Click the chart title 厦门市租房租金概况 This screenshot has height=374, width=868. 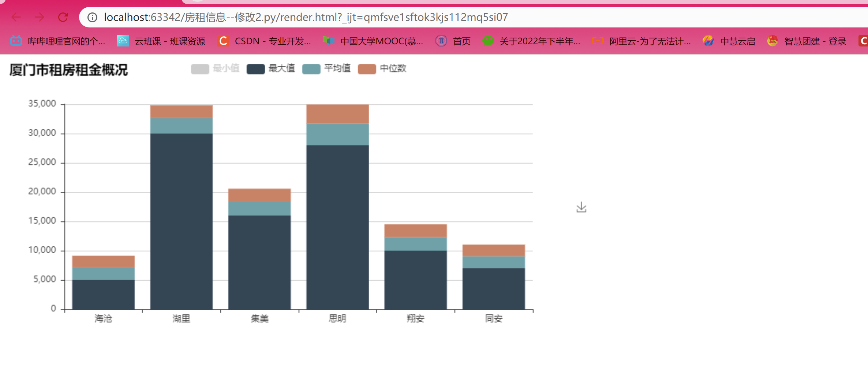[68, 70]
